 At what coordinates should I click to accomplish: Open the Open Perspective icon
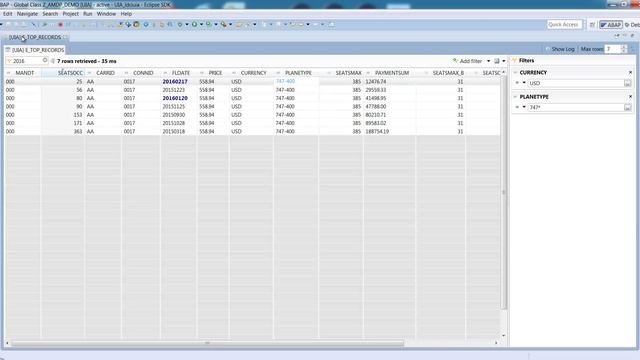click(x=592, y=25)
